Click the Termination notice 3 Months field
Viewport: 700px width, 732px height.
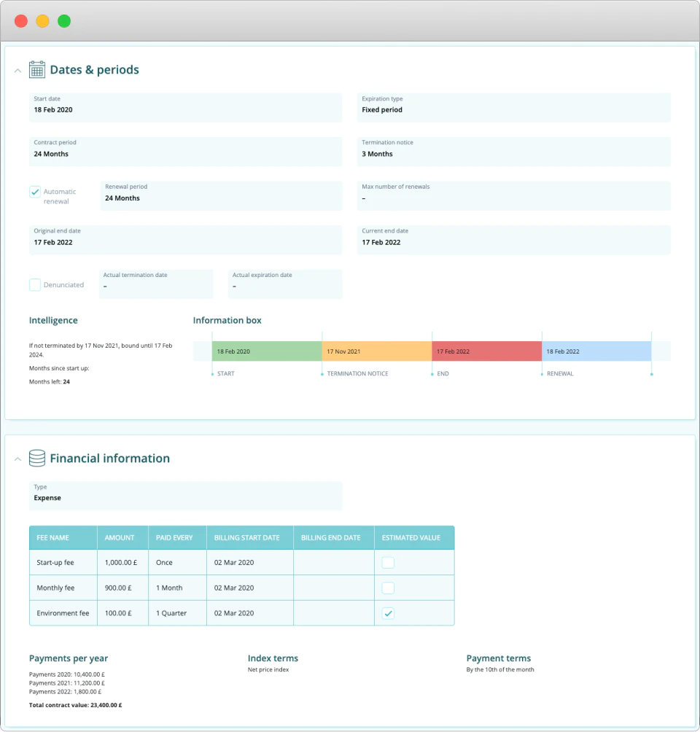coord(513,151)
